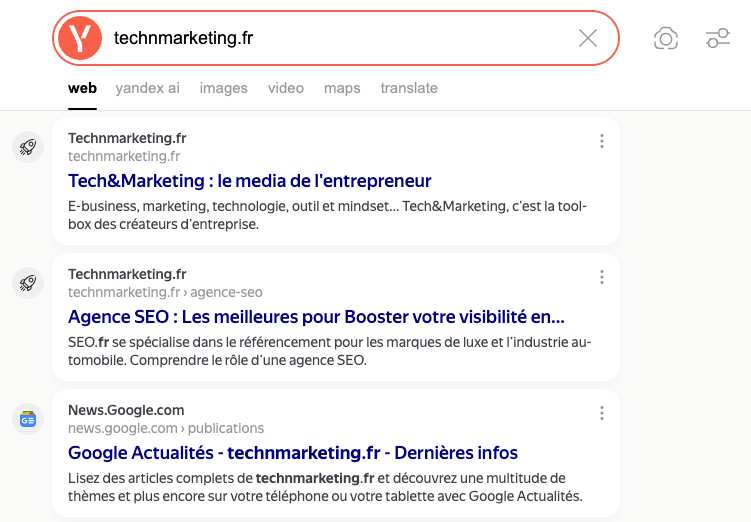Clear the search query with X icon
The image size is (751, 522).
point(588,39)
